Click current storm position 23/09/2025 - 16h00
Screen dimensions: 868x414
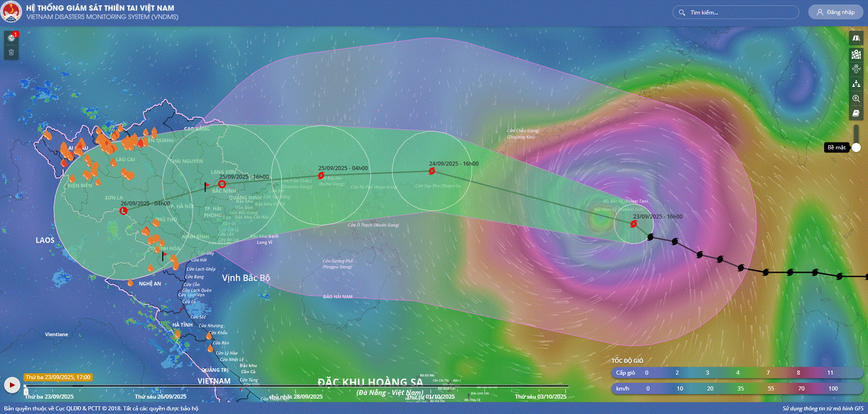click(634, 224)
